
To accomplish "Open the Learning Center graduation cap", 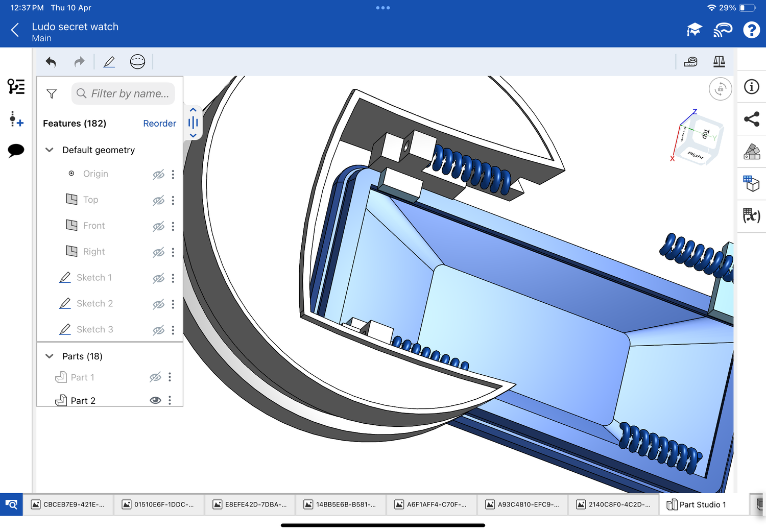I will click(694, 30).
